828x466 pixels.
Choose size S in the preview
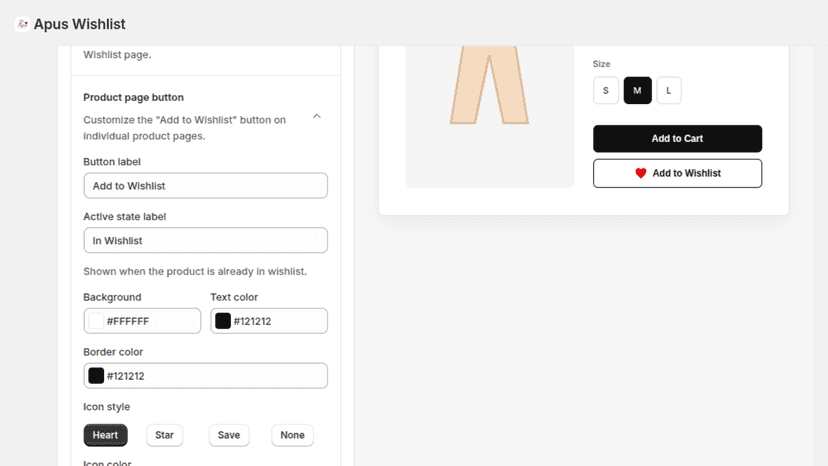point(606,90)
